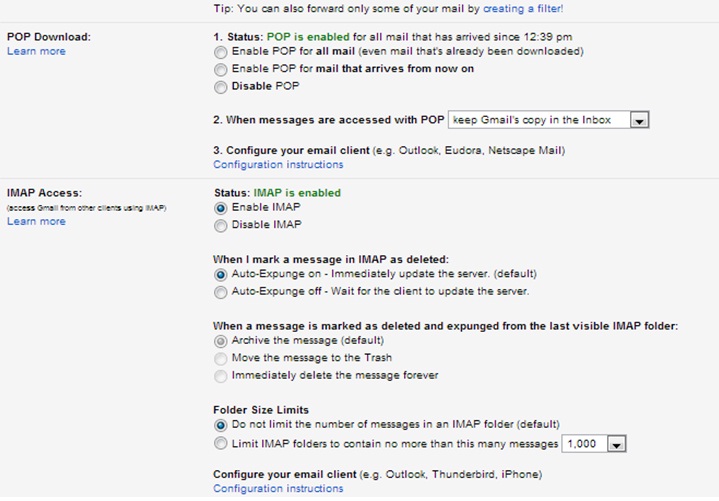Click the dropdown arrow beside keep Gmail's copy
719x501 pixels.
(x=640, y=120)
